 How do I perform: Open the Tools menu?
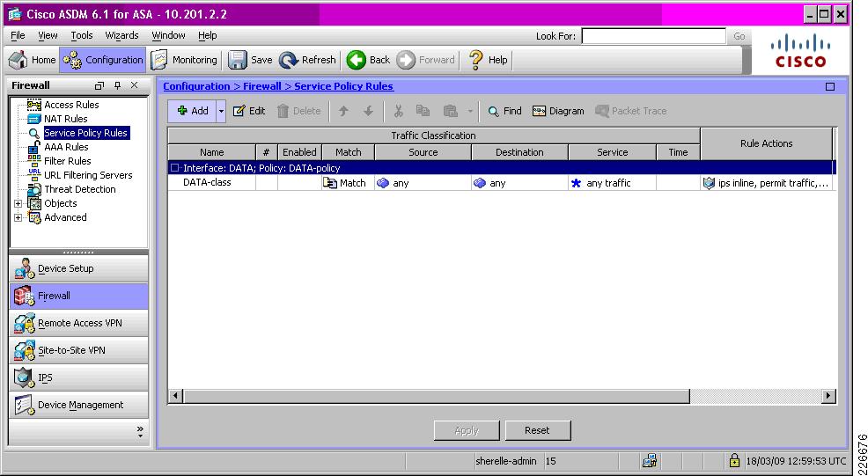click(x=81, y=35)
